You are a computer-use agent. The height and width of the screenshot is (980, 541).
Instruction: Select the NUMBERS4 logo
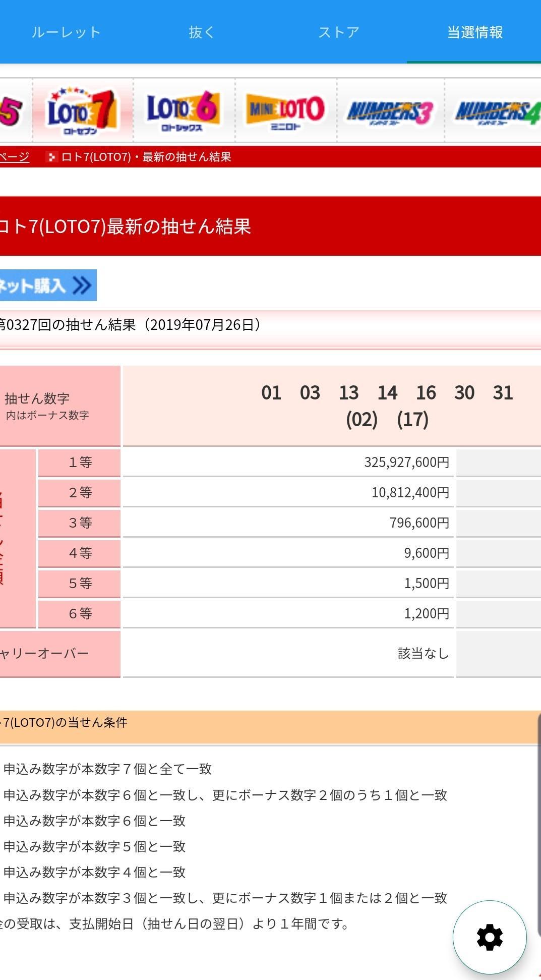click(x=497, y=112)
